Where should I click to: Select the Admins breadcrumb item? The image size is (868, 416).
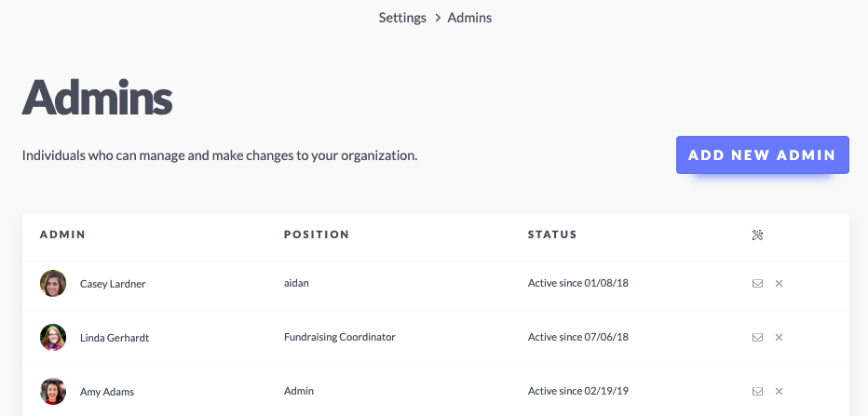click(469, 18)
